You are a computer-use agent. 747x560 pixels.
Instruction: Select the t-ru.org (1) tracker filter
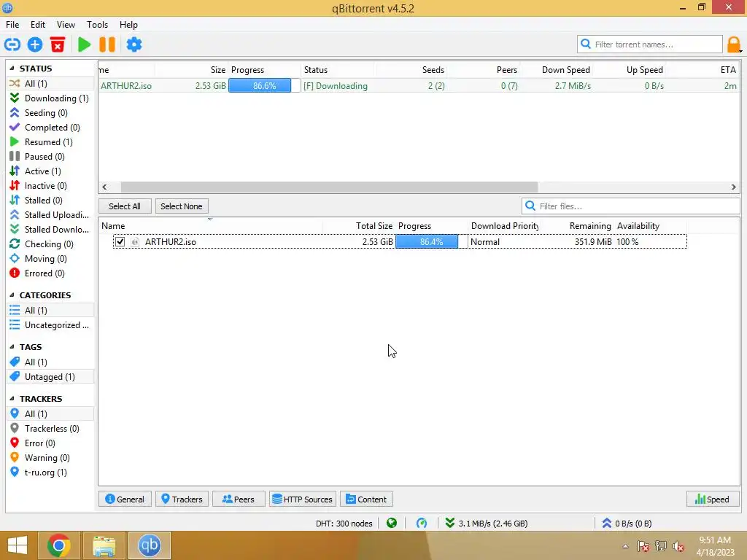[50, 472]
